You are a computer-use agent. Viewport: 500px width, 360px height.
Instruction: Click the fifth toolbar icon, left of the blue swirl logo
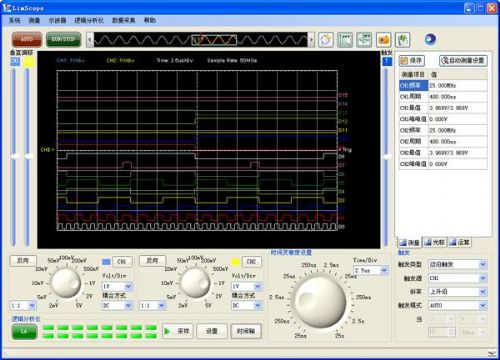tap(403, 40)
